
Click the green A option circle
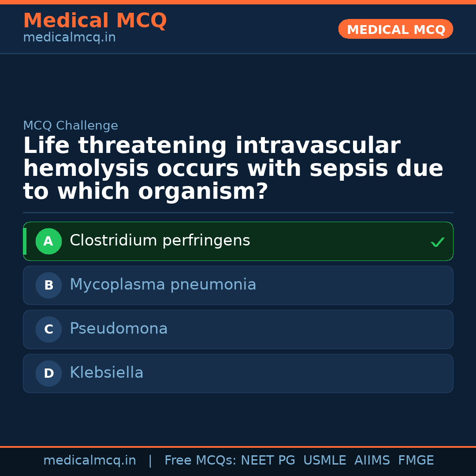click(x=48, y=241)
